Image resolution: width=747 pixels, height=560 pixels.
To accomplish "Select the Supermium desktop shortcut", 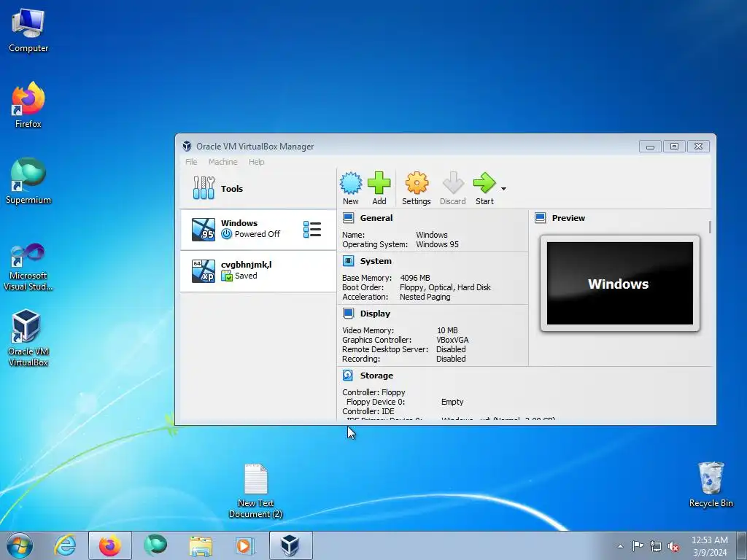I will tap(28, 181).
